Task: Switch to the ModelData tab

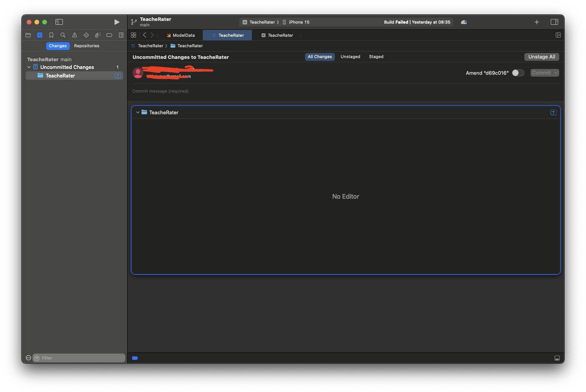Action: 181,35
